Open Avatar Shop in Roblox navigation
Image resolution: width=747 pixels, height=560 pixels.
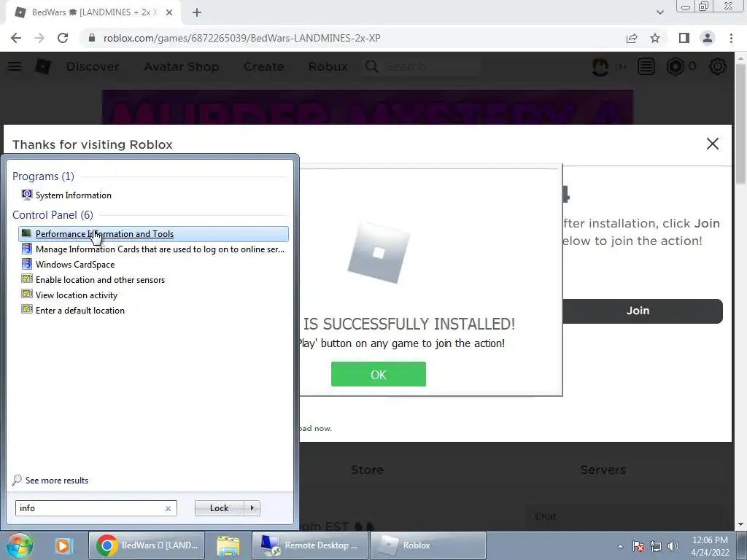point(182,66)
